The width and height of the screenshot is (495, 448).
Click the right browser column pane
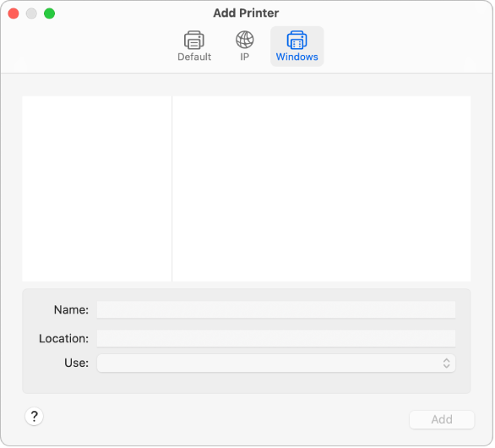321,188
